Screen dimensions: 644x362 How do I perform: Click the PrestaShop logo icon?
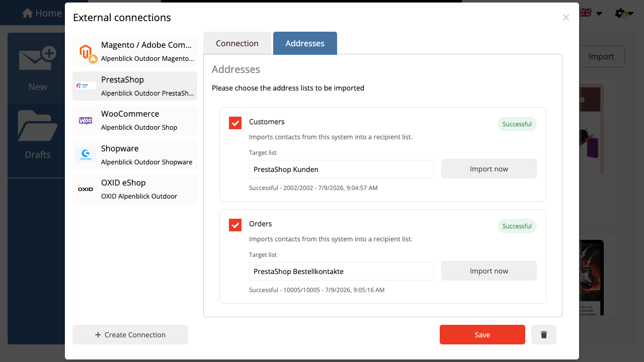pyautogui.click(x=86, y=86)
